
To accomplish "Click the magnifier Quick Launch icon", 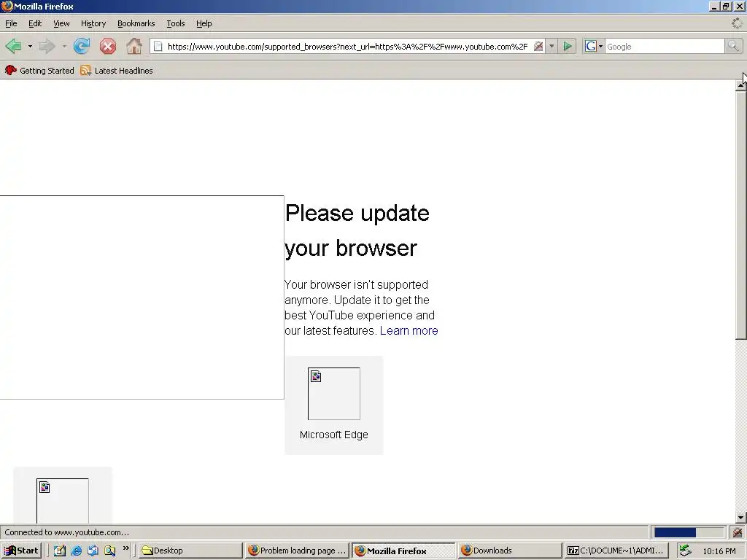I will click(109, 551).
